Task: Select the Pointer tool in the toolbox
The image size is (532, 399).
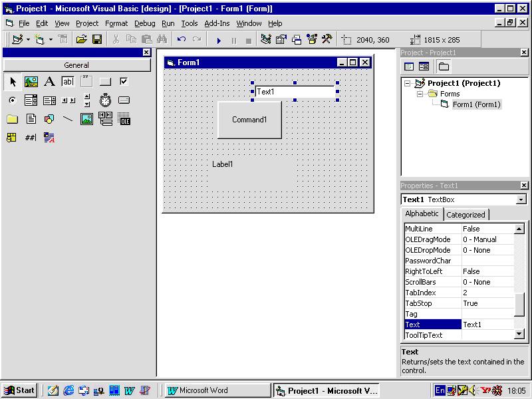Action: tap(13, 81)
